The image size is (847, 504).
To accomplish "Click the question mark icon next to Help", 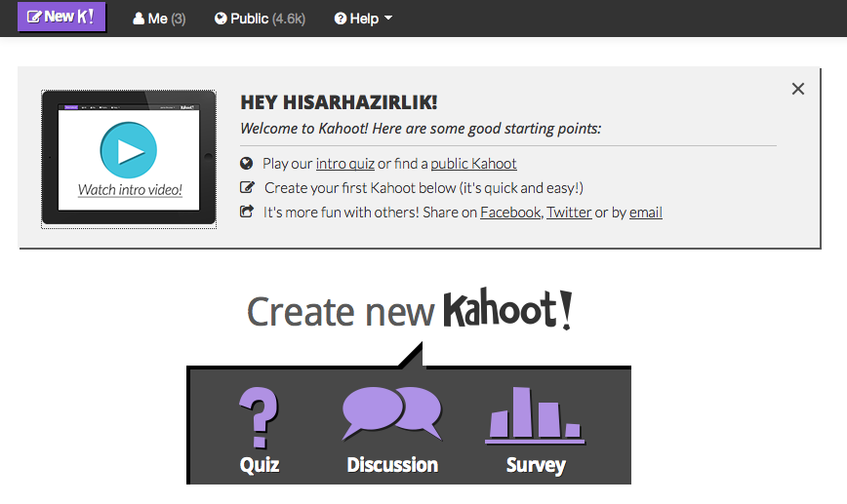I will 341,19.
